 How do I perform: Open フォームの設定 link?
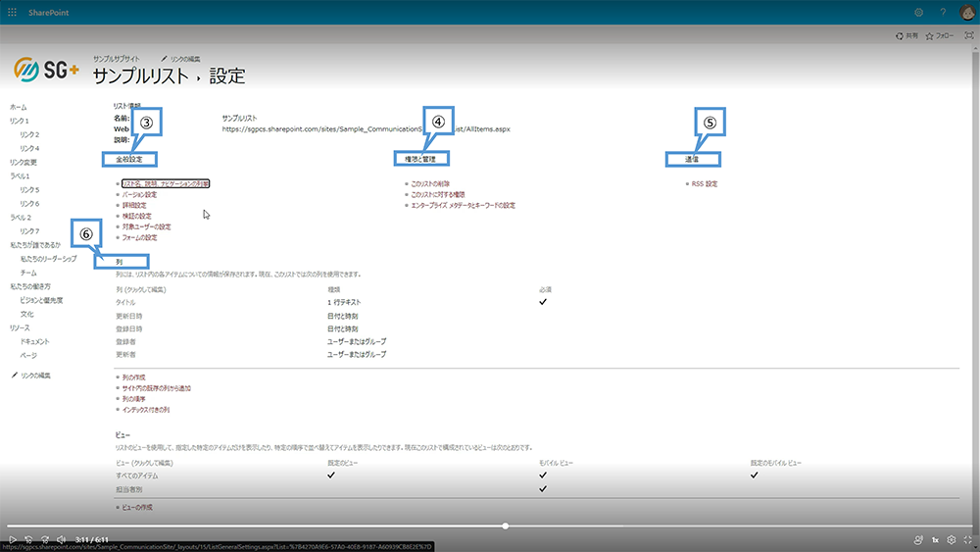coord(139,237)
